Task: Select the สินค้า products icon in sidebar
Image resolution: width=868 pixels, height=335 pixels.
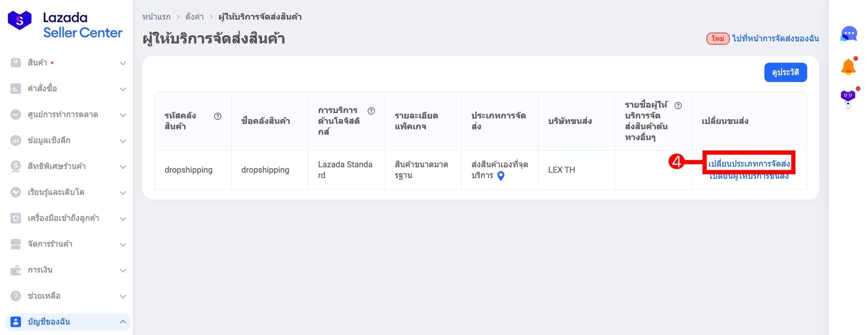Action: [x=16, y=62]
